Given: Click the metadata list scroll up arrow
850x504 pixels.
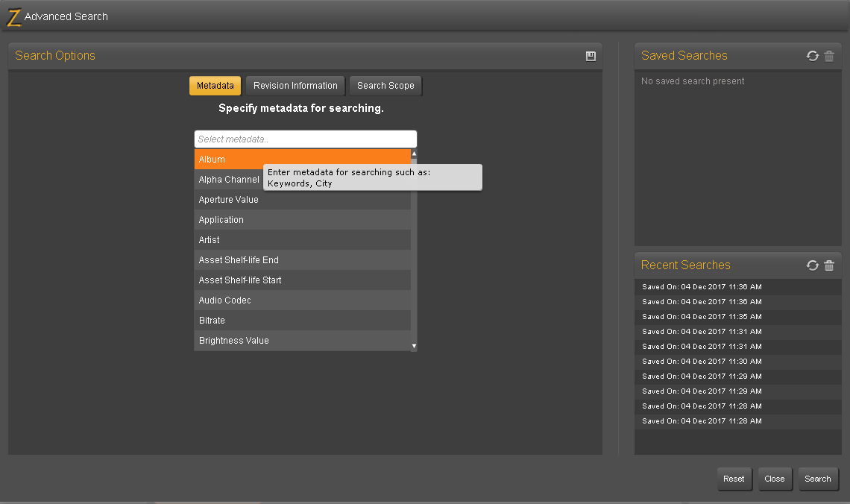Looking at the screenshot, I should click(414, 154).
